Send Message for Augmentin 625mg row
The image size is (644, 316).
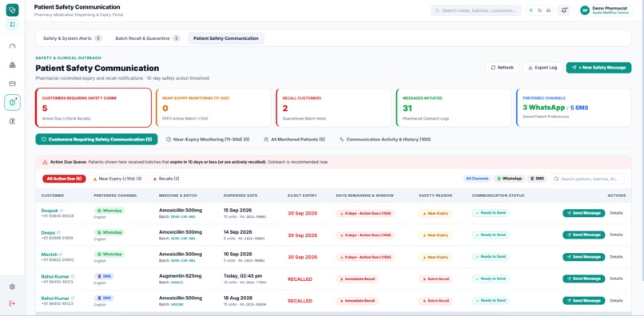click(x=583, y=278)
